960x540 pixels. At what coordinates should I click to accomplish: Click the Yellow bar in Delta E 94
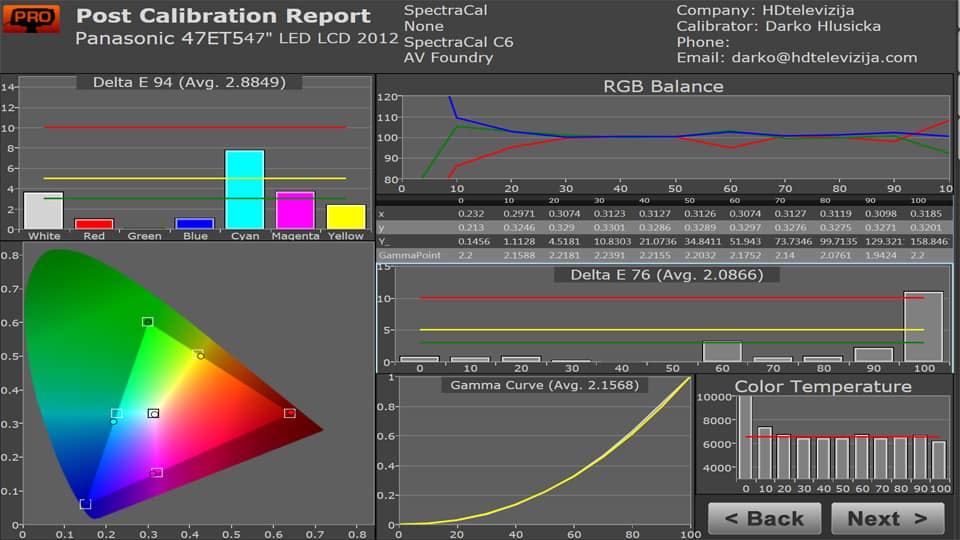346,217
